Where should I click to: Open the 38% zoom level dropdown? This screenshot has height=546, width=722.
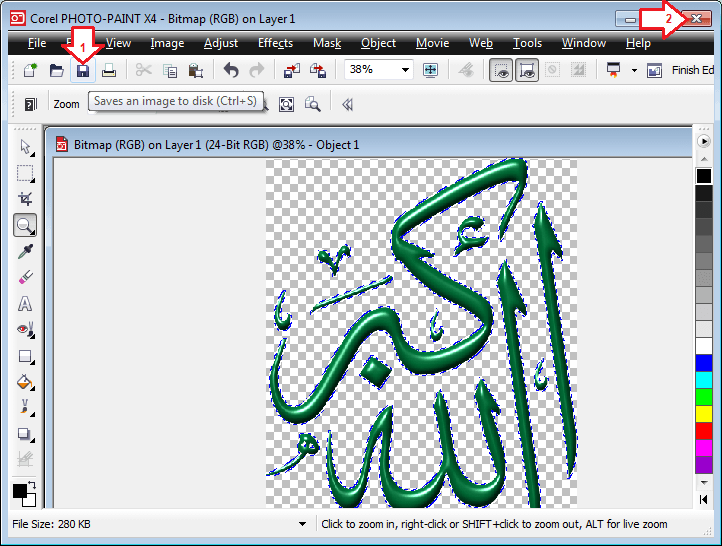[x=405, y=70]
